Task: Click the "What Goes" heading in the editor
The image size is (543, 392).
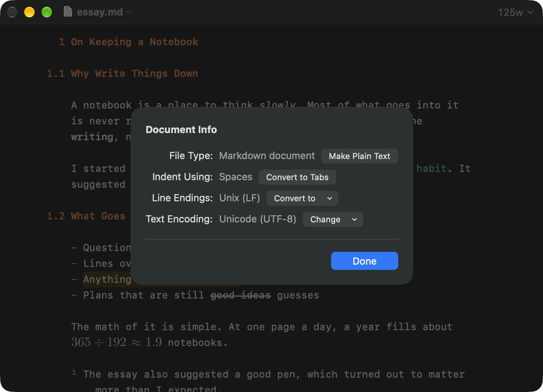Action: [x=98, y=216]
